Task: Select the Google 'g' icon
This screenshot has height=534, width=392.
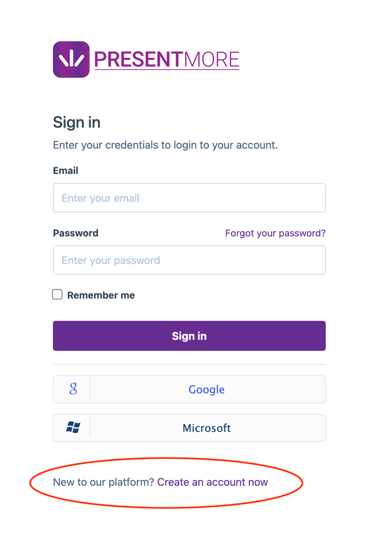Action: pos(73,389)
